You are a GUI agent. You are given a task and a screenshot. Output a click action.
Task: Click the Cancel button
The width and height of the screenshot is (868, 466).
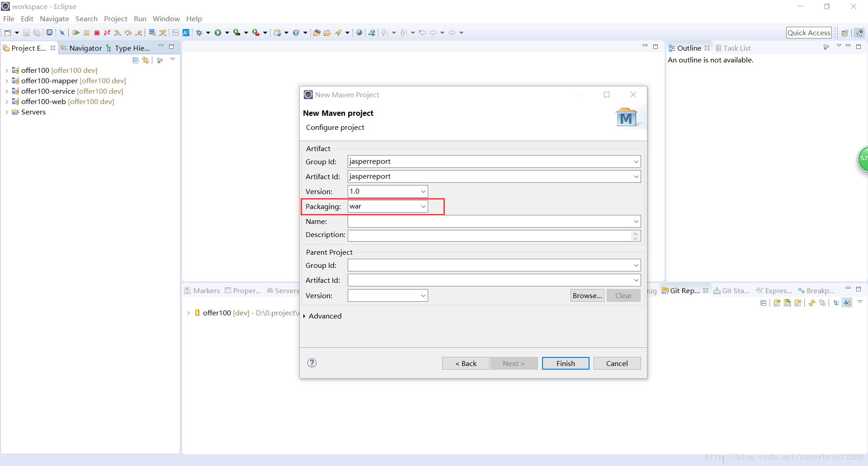click(x=617, y=363)
